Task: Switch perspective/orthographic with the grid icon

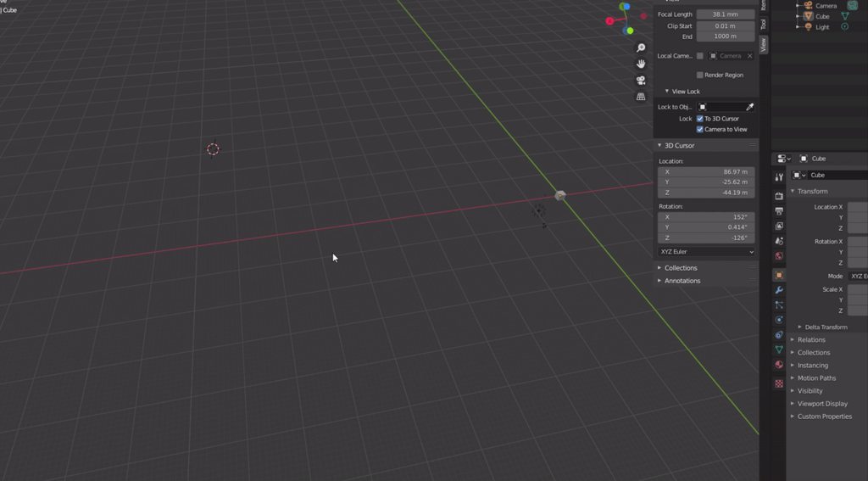Action: tap(641, 97)
